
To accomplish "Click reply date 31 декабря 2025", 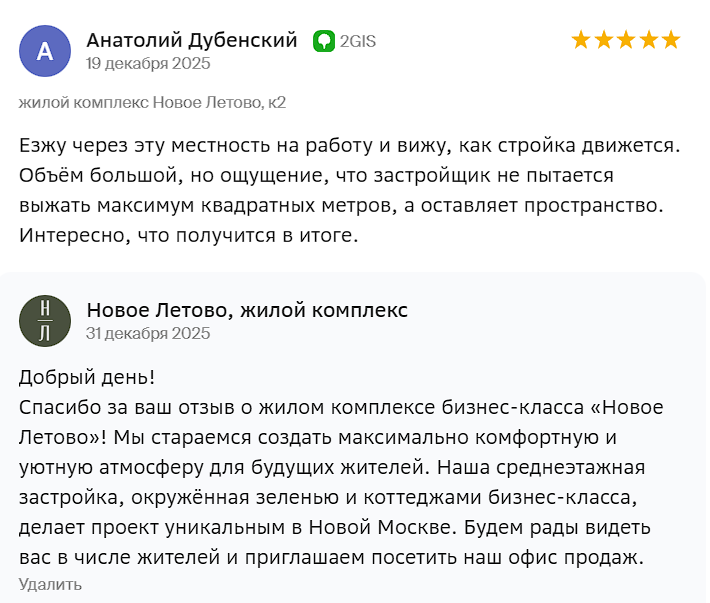I will click(148, 333).
